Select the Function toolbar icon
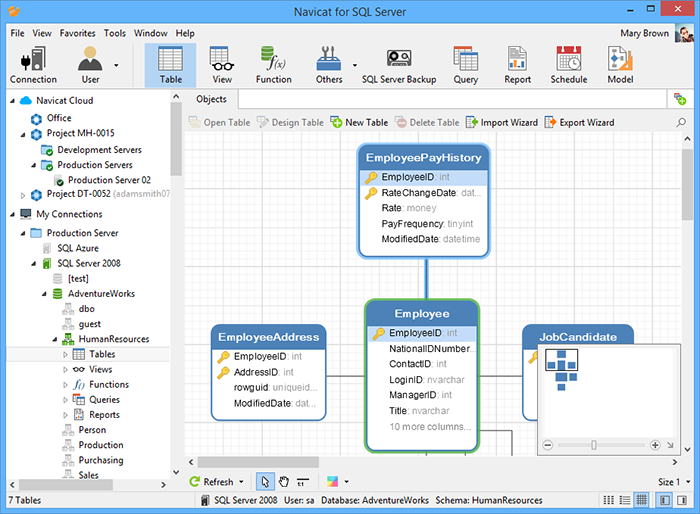The width and height of the screenshot is (700, 514). pos(273,65)
